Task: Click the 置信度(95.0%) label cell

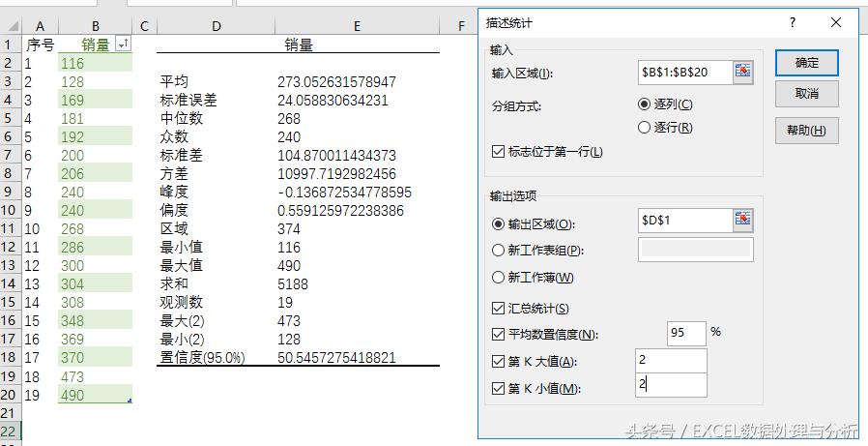Action: (216, 357)
